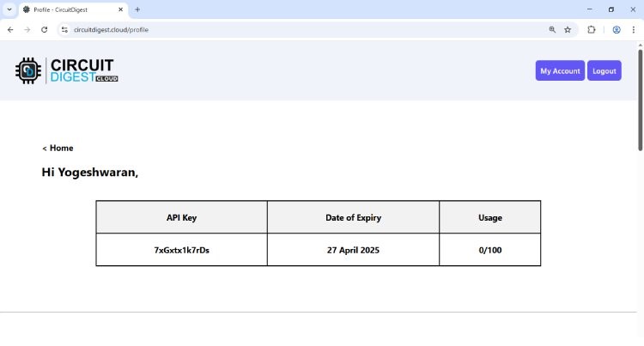644x346 pixels.
Task: Click the API Key column header
Action: point(181,217)
